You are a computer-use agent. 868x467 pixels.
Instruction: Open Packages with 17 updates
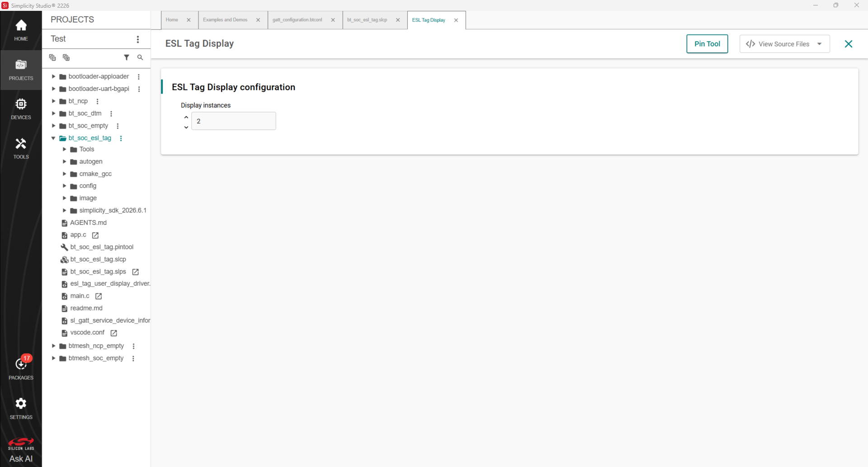21,368
